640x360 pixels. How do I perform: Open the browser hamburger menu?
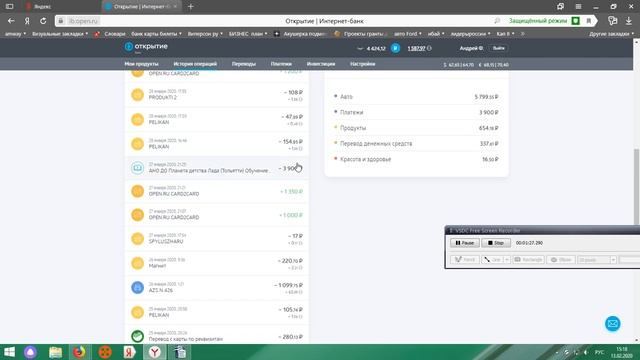578,7
